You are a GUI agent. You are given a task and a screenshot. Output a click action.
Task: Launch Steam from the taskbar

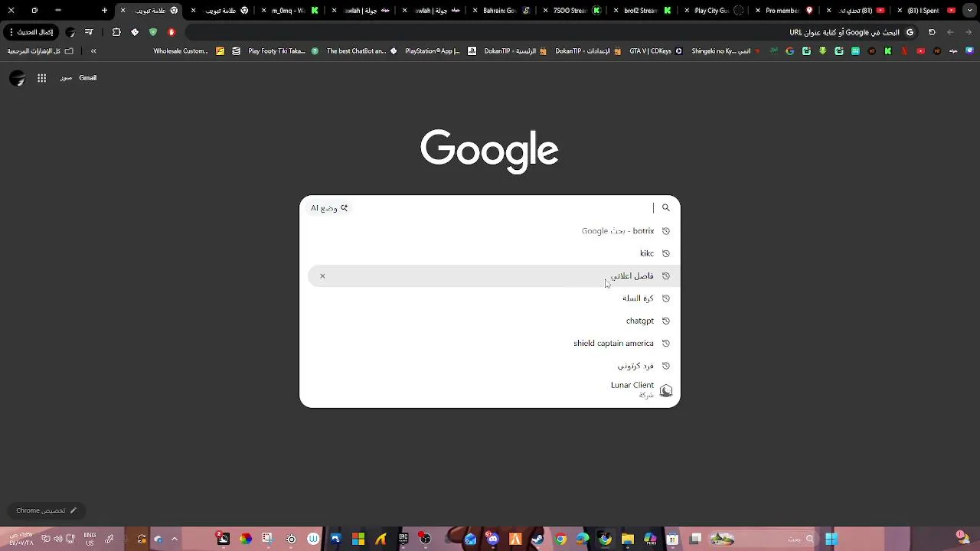click(x=537, y=540)
